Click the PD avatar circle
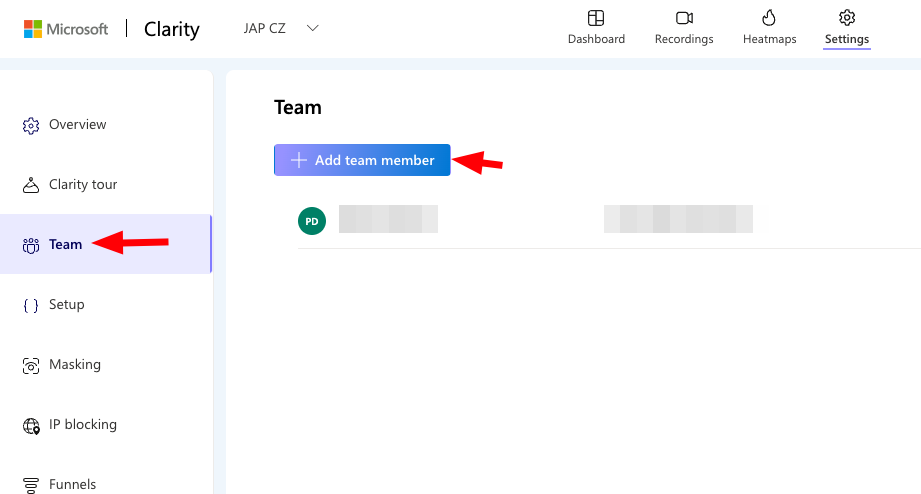 [x=312, y=221]
